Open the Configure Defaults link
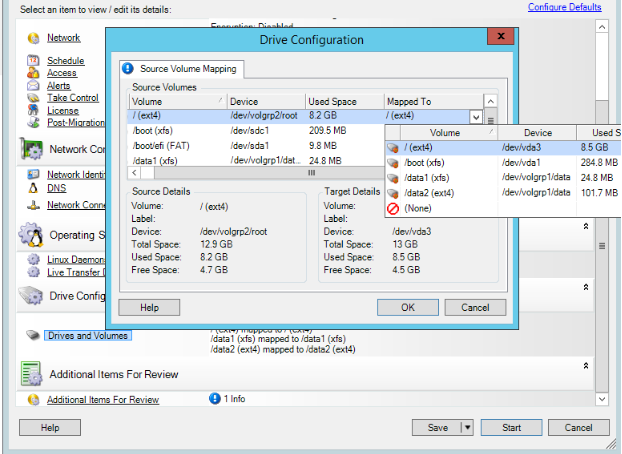Image resolution: width=622 pixels, height=454 pixels. tap(564, 8)
